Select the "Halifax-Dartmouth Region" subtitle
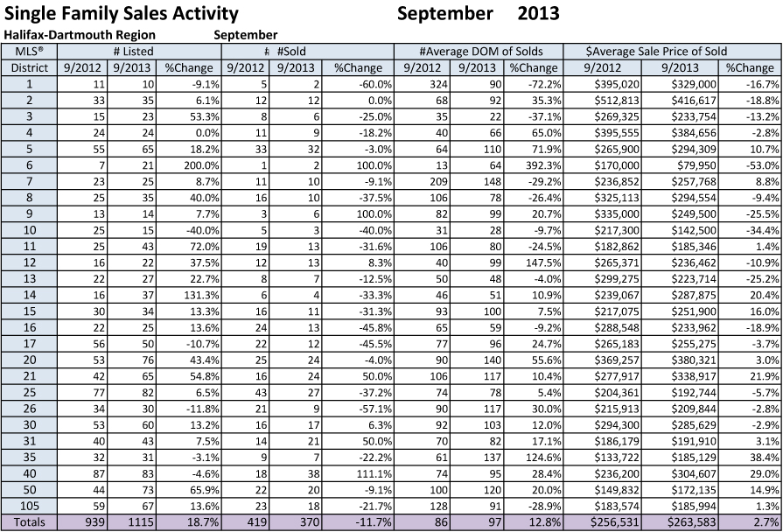The width and height of the screenshot is (783, 532). tap(80, 35)
